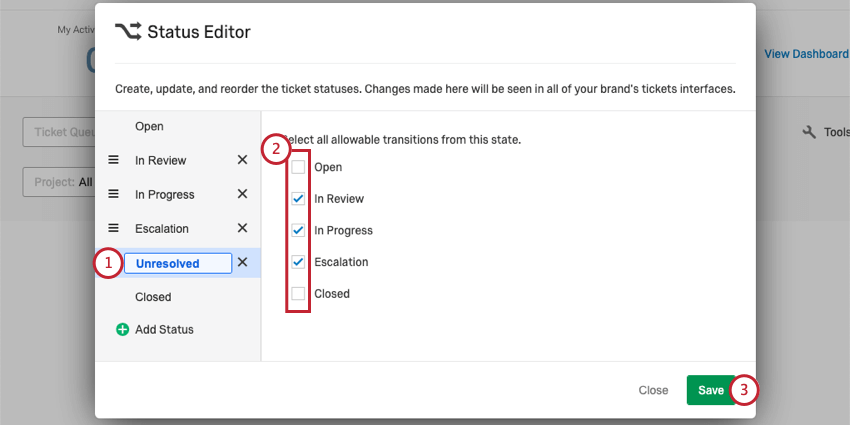Image resolution: width=850 pixels, height=425 pixels.
Task: Uncheck the Escalation transition checkbox
Action: pyautogui.click(x=298, y=262)
